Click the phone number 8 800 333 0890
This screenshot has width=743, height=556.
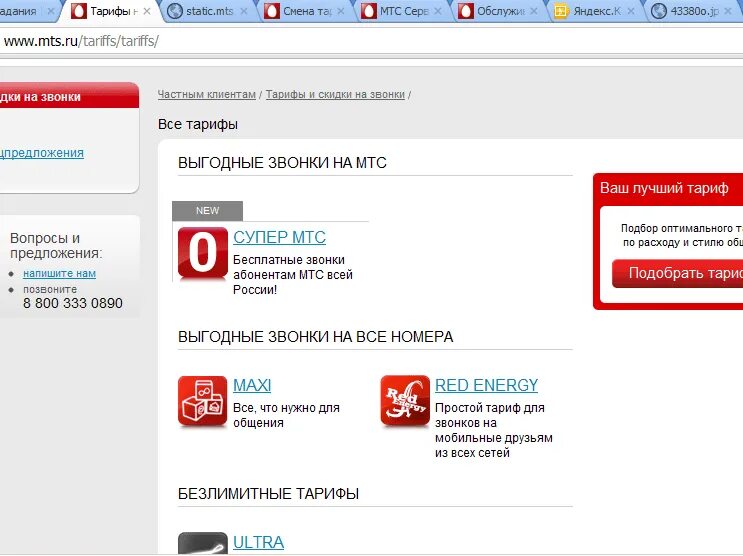click(73, 303)
